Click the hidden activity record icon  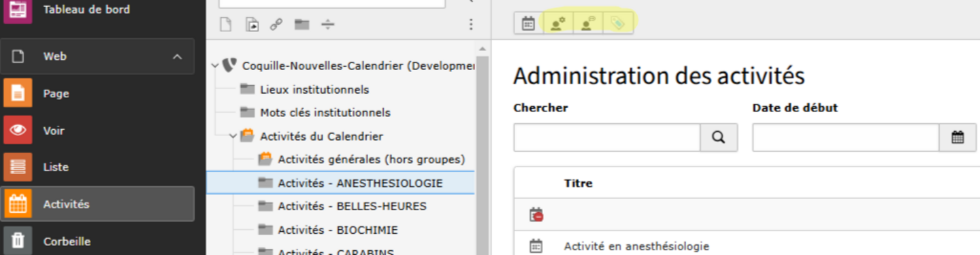[x=536, y=215]
